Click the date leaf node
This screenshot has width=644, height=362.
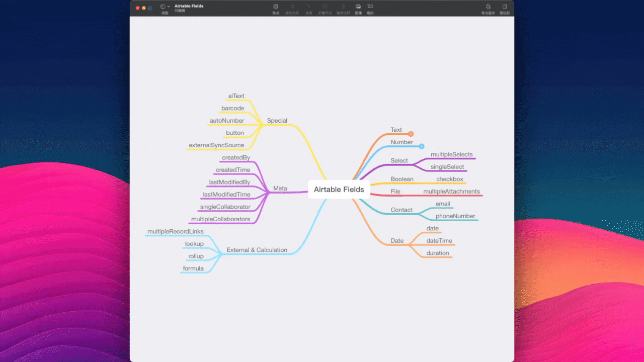(433, 228)
